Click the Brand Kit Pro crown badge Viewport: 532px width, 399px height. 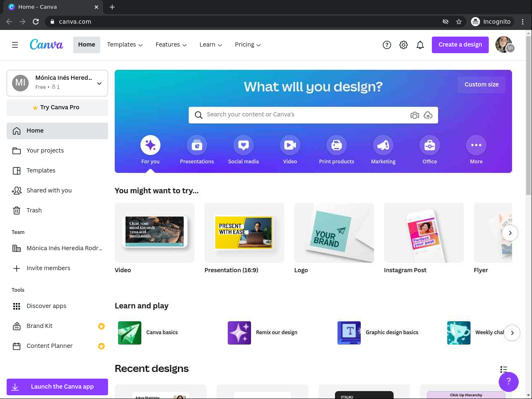click(x=101, y=326)
